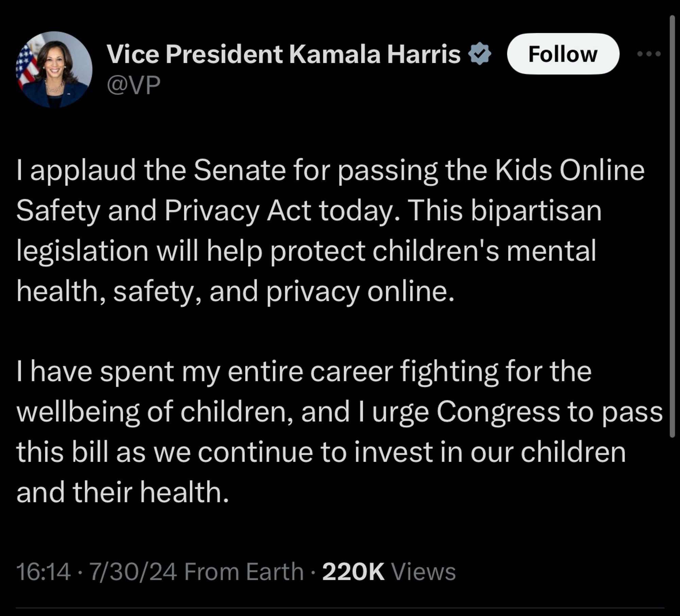Open the @VP handle link
This screenshot has height=616, width=680.
tap(133, 85)
